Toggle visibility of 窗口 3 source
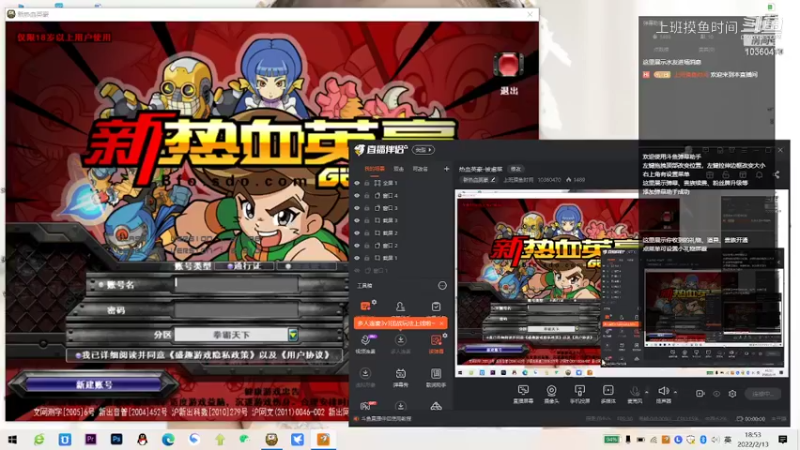 click(357, 208)
